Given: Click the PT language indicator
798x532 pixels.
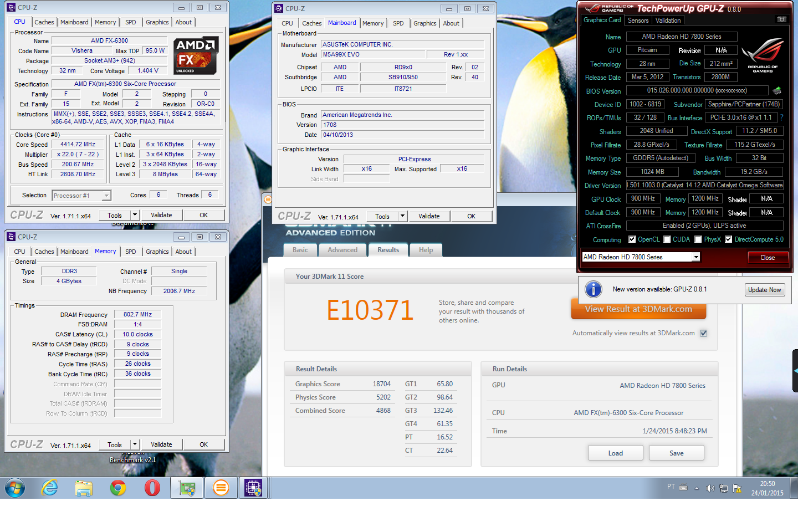Looking at the screenshot, I should point(671,487).
